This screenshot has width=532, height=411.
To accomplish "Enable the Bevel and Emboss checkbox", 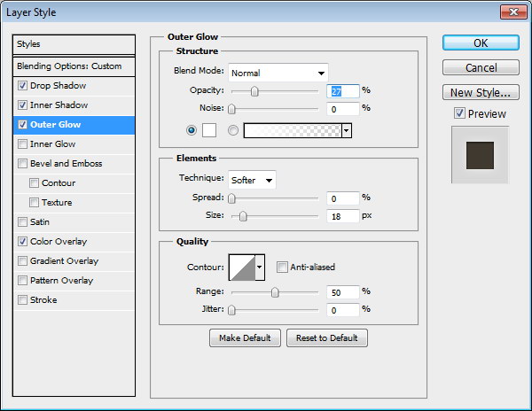I will [22, 164].
